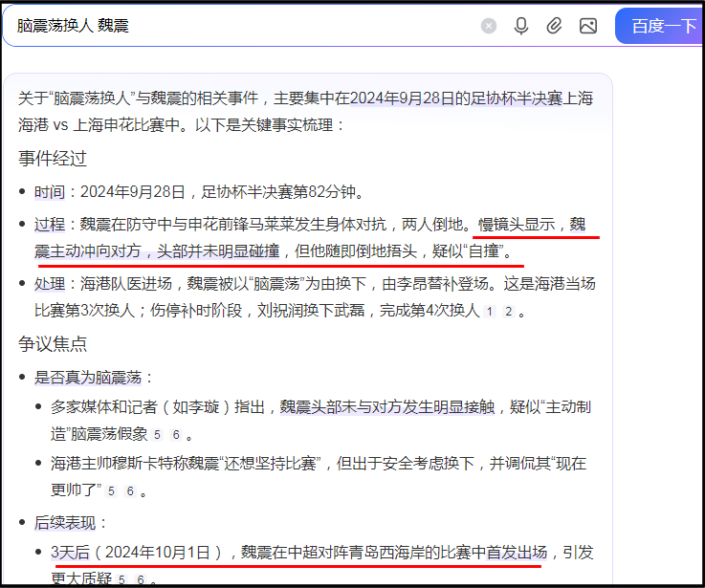Click the 是否真为脑震荡 bullet text
Viewport: 705px width, 588px height.
coord(88,378)
